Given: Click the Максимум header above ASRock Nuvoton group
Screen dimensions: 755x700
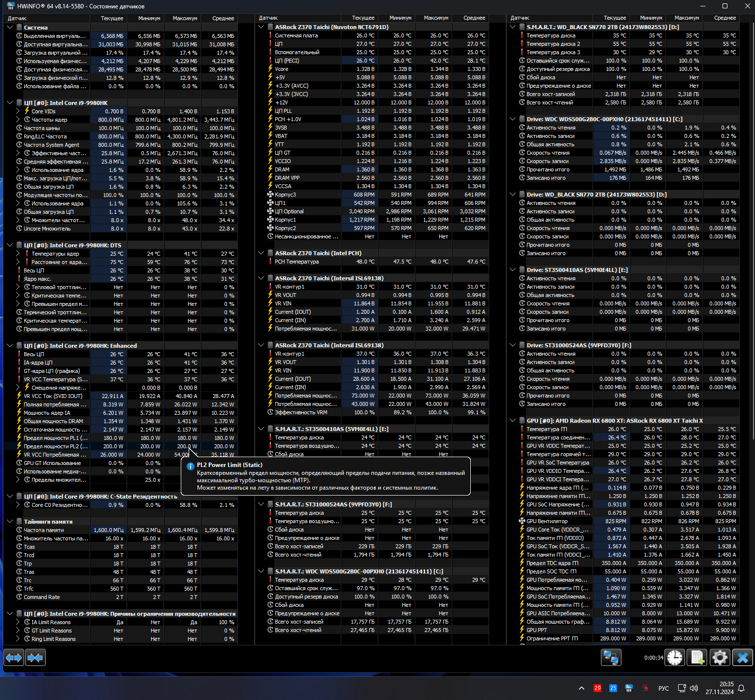Looking at the screenshot, I should click(x=432, y=18).
